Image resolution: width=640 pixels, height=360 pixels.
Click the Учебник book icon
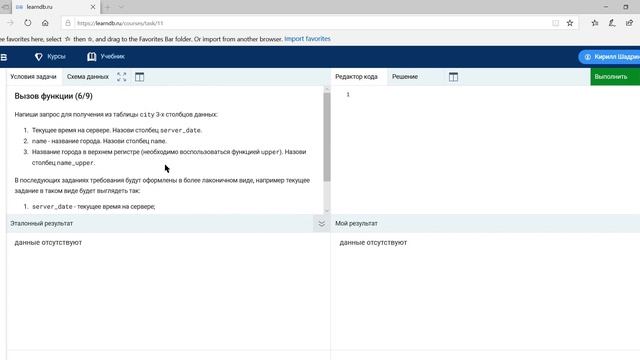coord(91,57)
